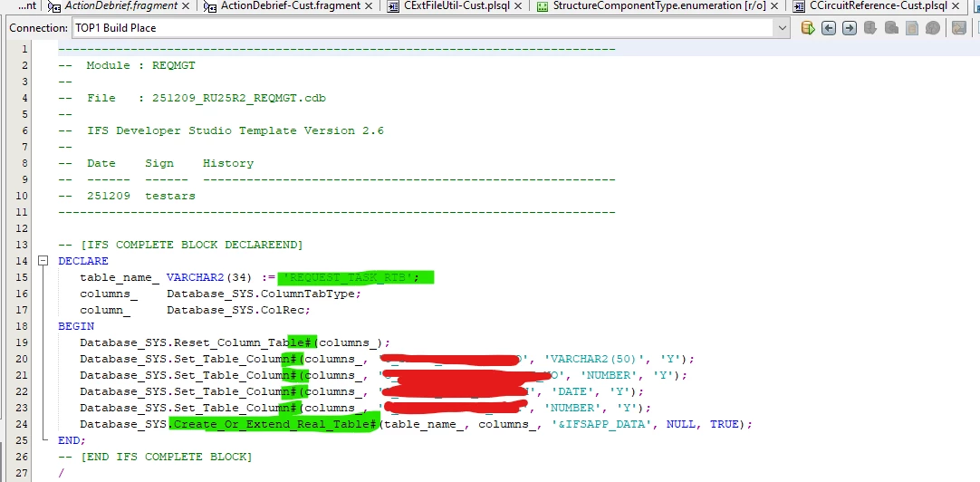Close the ActionDebrief-Cust.fragment tab
The image size is (980, 482).
coord(368,5)
